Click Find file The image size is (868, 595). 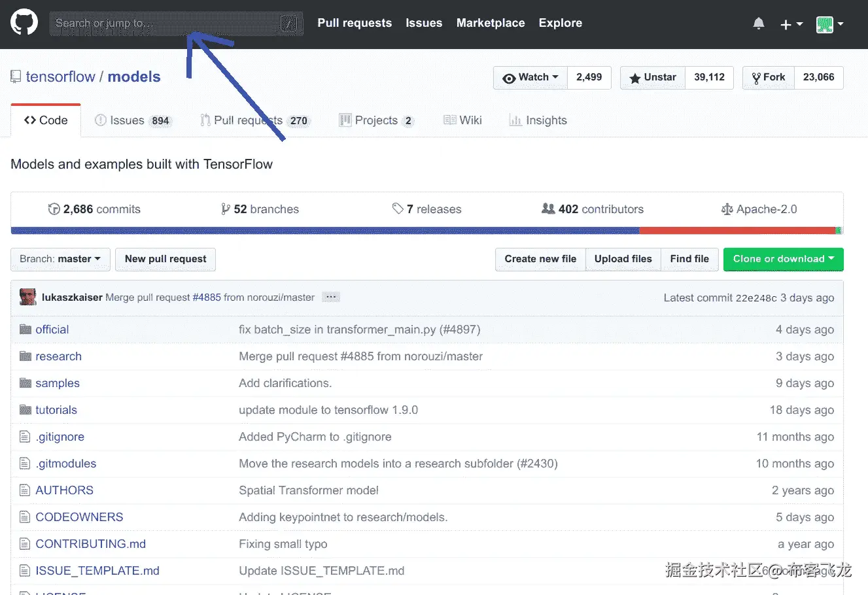point(689,259)
